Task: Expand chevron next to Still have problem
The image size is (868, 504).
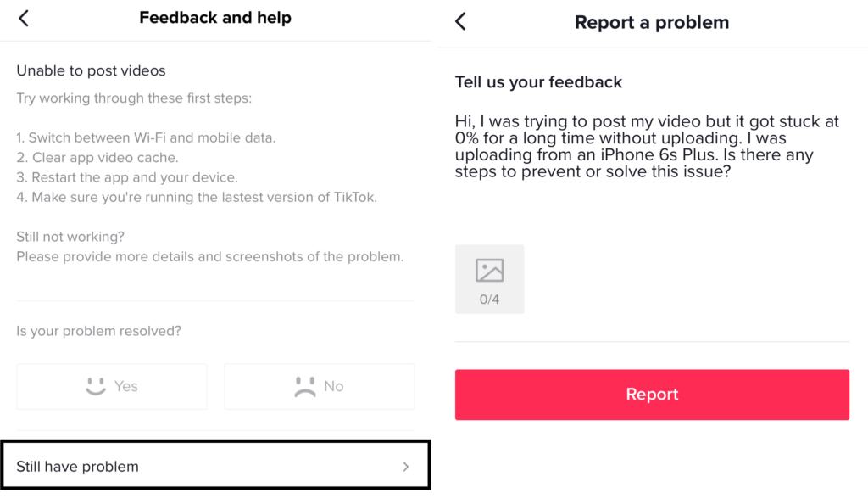Action: (406, 467)
